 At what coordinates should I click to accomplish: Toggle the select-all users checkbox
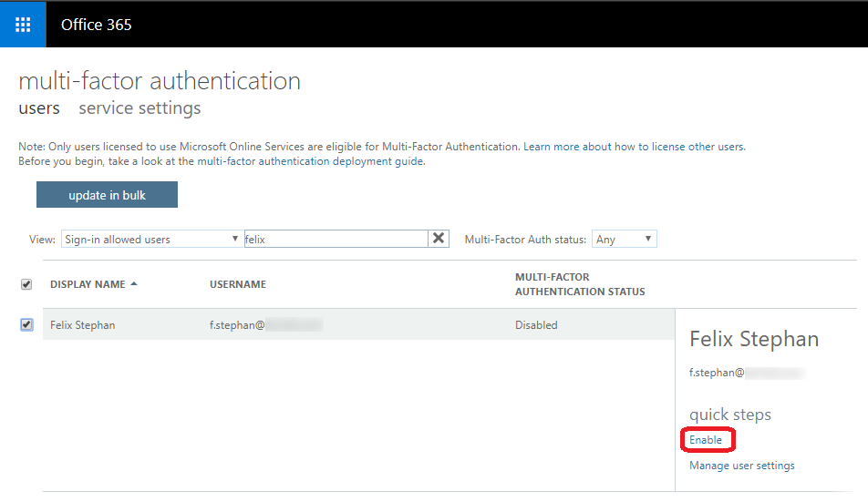pyautogui.click(x=26, y=285)
